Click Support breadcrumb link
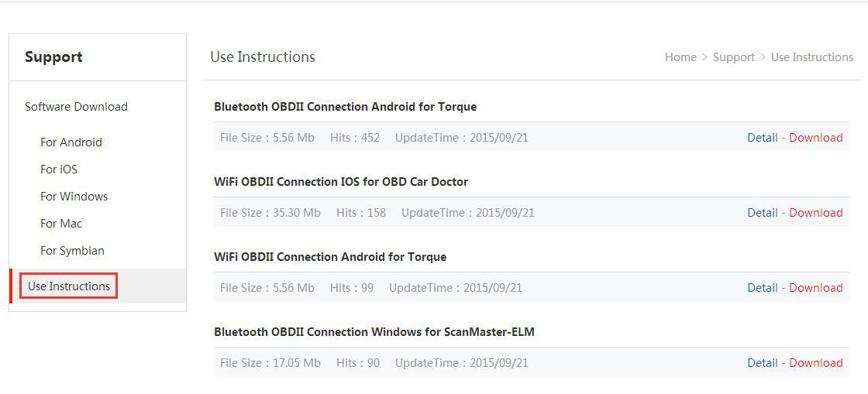The height and width of the screenshot is (394, 868). [x=733, y=57]
